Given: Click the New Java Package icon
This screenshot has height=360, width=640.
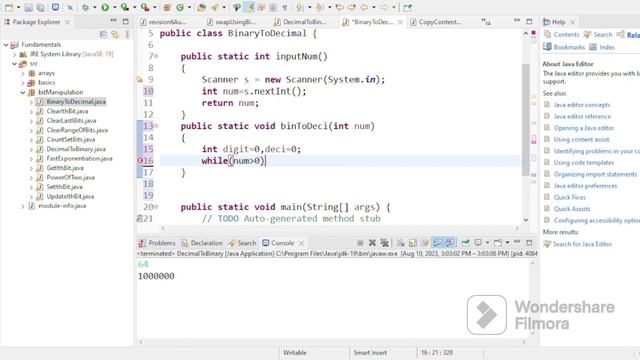Looking at the screenshot, I should tap(167, 7).
